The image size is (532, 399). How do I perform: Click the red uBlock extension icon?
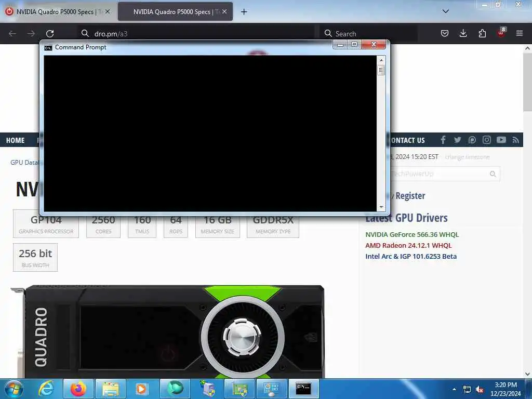501,33
